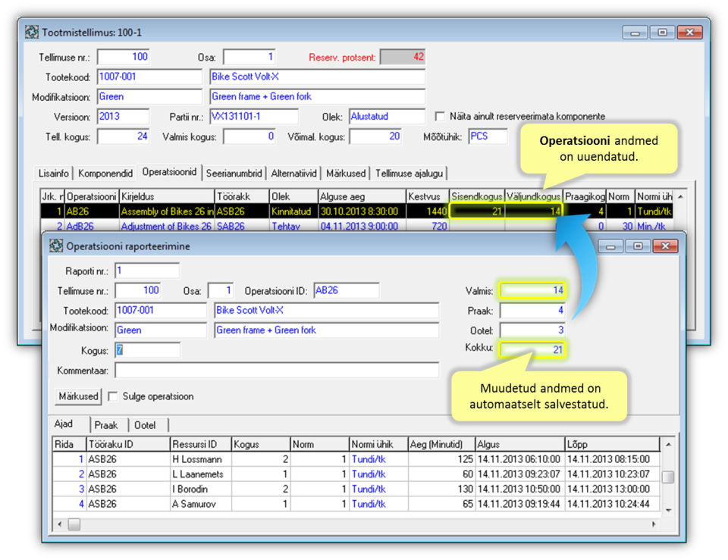
Task: Enable Sulge operatsioon checkbox
Action: [x=112, y=396]
